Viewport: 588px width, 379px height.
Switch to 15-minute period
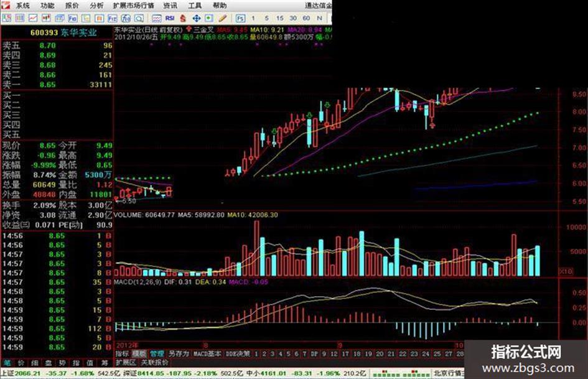tap(280, 17)
